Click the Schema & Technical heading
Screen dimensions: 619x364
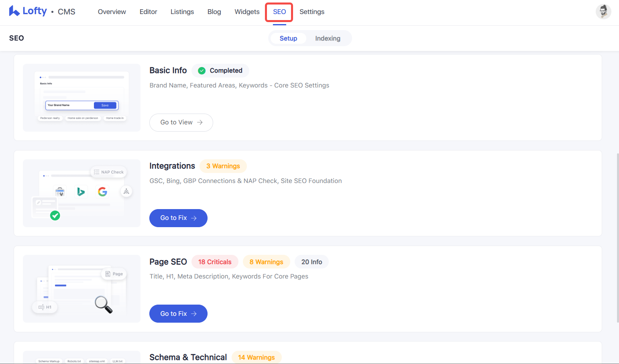click(188, 358)
